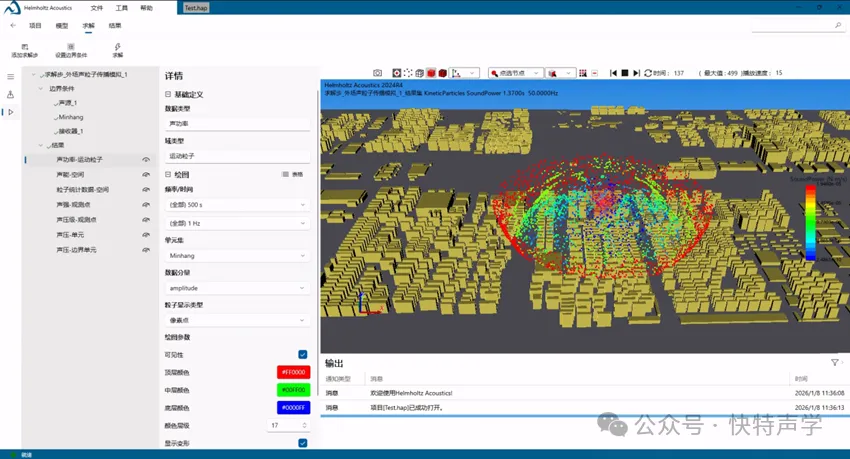The width and height of the screenshot is (850, 459).
Task: Collapse the 边界条件 tree node
Action: click(41, 88)
